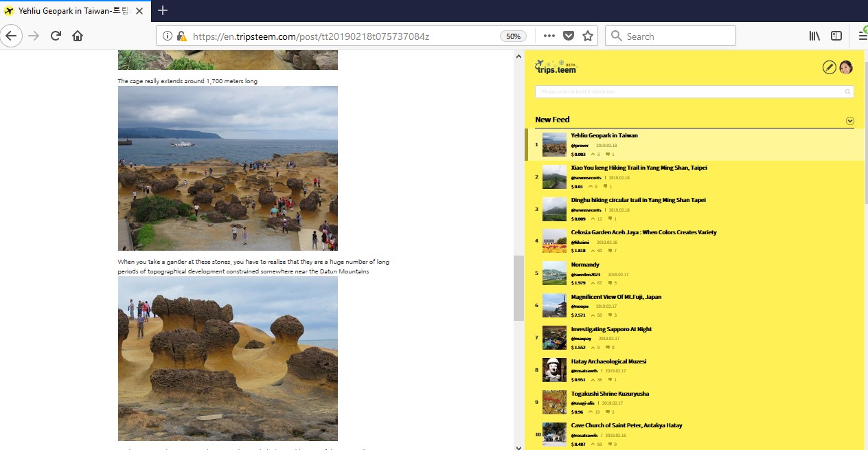Viewport: 868px width, 450px height.
Task: Open a new browser tab
Action: tap(163, 10)
